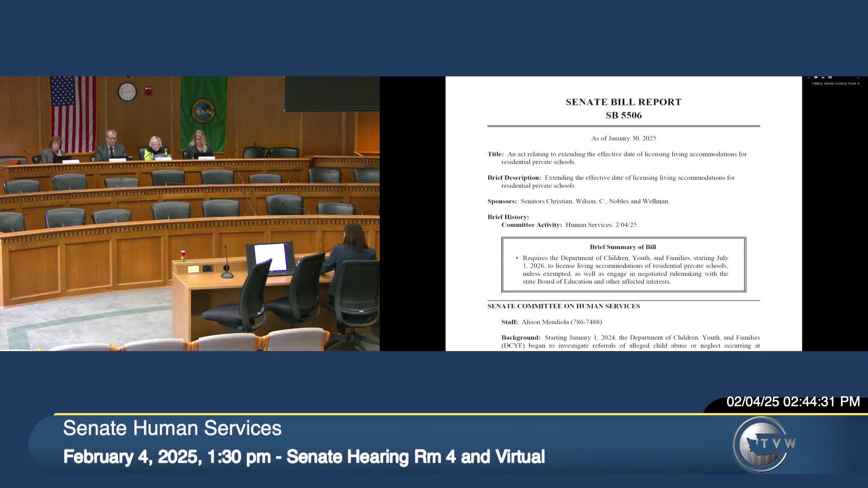Click the 'Brief Summary of Bill' box
Image resolution: width=868 pixels, height=488 pixels.
pos(623,265)
